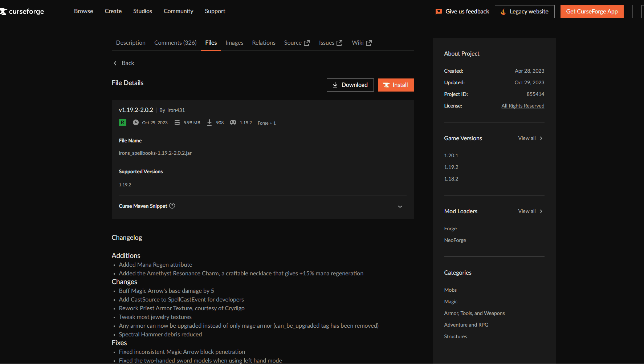Click the game controller version icon
This screenshot has width=644, height=364.
point(233,122)
